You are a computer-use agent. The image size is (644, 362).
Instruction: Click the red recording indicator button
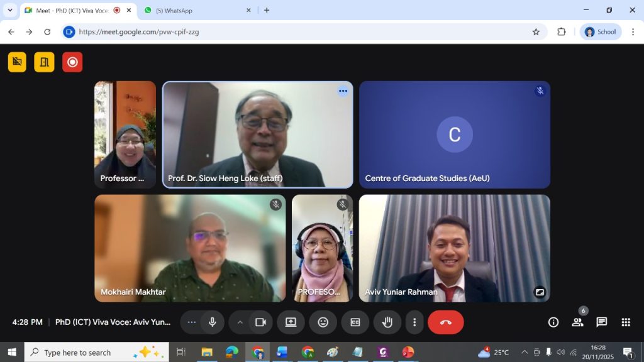pyautogui.click(x=72, y=62)
